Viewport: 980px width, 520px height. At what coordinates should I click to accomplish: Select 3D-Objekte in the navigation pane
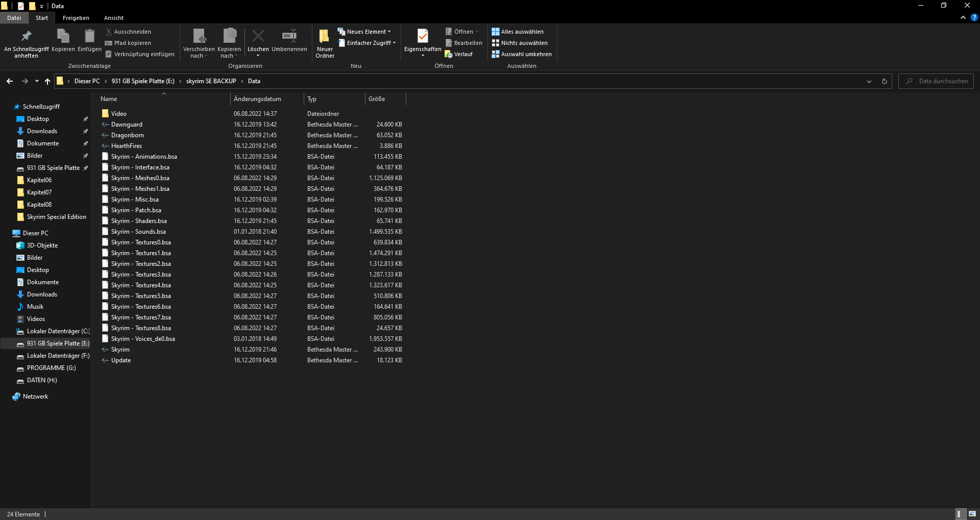point(42,245)
